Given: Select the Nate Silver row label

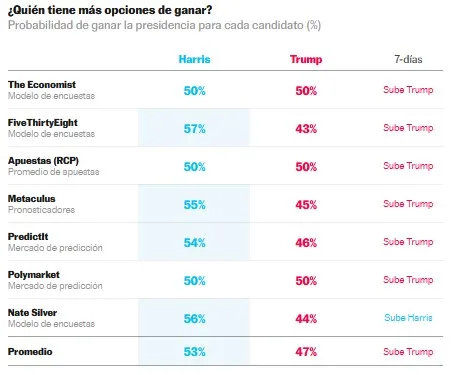Looking at the screenshot, I should [32, 313].
